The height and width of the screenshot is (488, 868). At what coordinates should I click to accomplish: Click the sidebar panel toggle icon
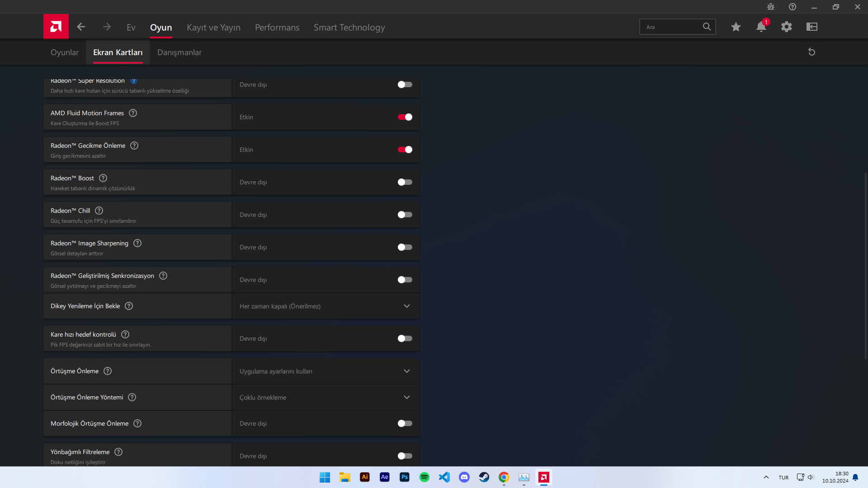812,27
